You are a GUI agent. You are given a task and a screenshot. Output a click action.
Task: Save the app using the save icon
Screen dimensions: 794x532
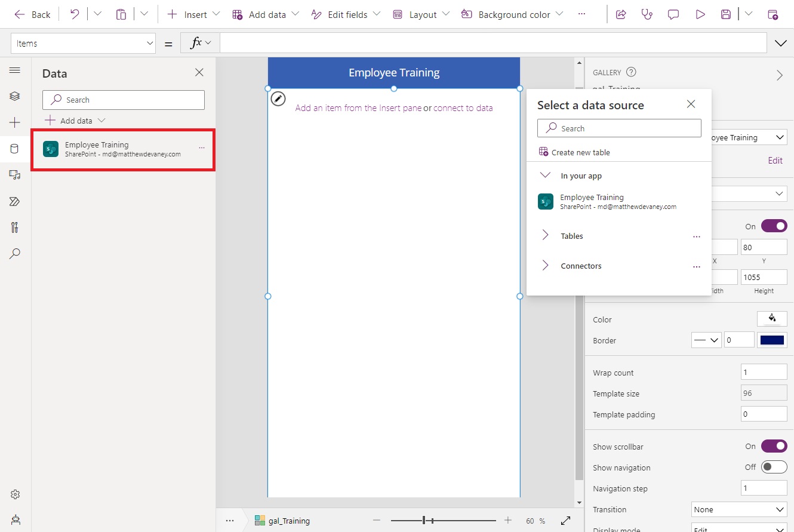click(x=726, y=14)
